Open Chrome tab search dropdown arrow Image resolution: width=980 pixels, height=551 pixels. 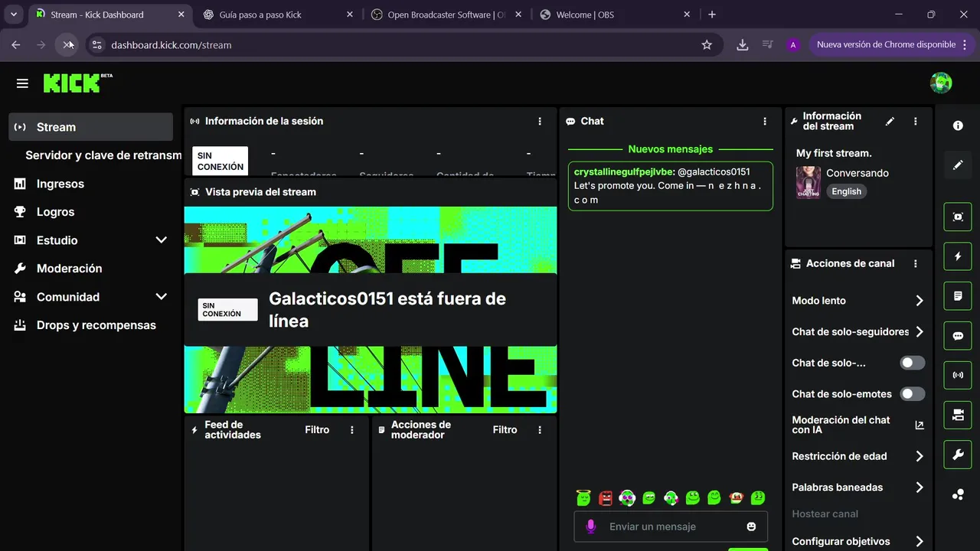pos(14,15)
